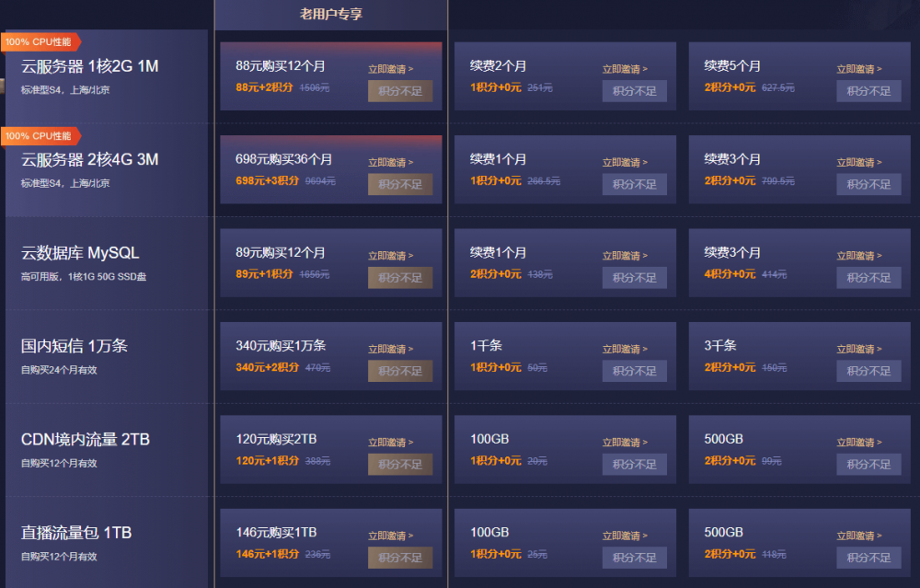Open 立即邀请 for MySQL 续费3个月 offer
920x588 pixels.
[858, 256]
